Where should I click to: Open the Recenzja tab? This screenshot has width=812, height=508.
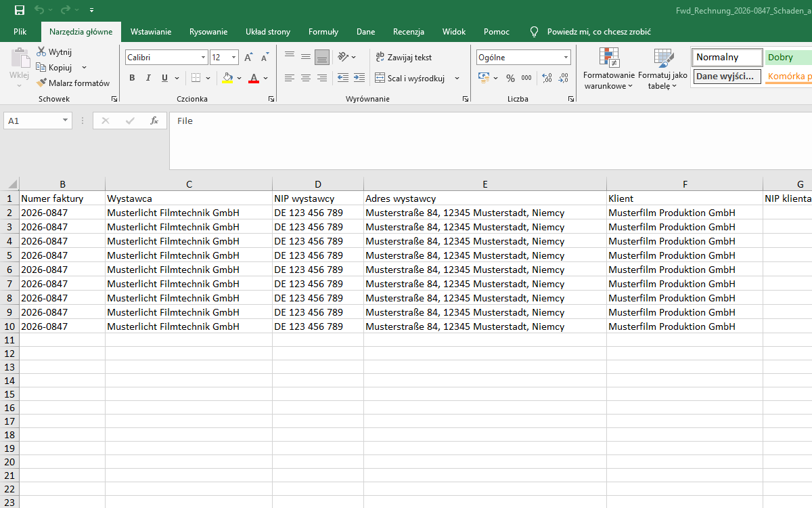(409, 32)
